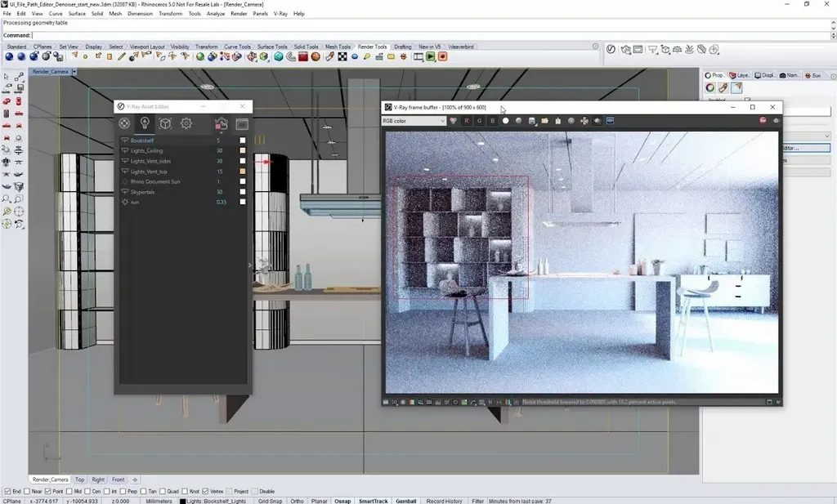The width and height of the screenshot is (837, 504).
Task: Toggle Grid Snap in status bar
Action: click(x=270, y=501)
